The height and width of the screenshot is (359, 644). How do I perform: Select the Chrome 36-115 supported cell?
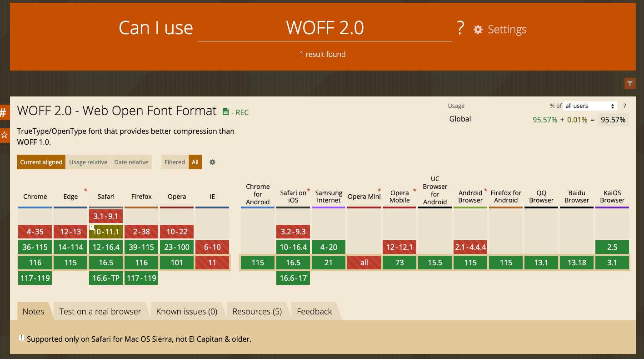click(35, 247)
